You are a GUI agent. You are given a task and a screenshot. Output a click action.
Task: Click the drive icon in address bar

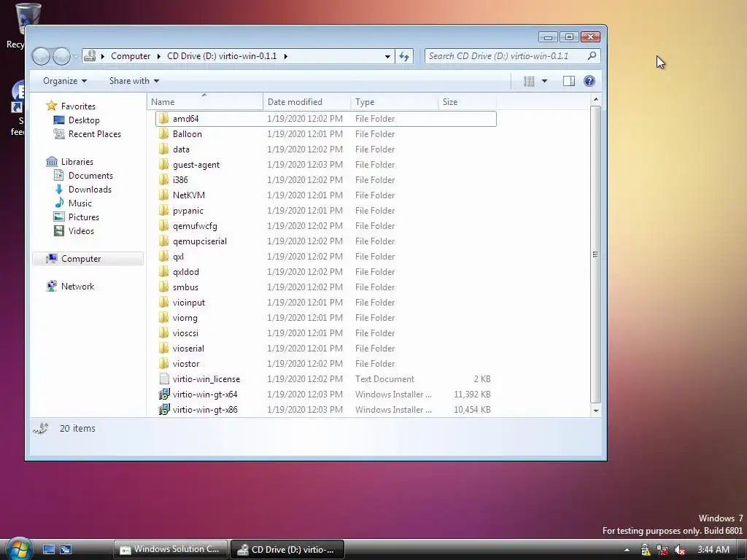coord(90,56)
